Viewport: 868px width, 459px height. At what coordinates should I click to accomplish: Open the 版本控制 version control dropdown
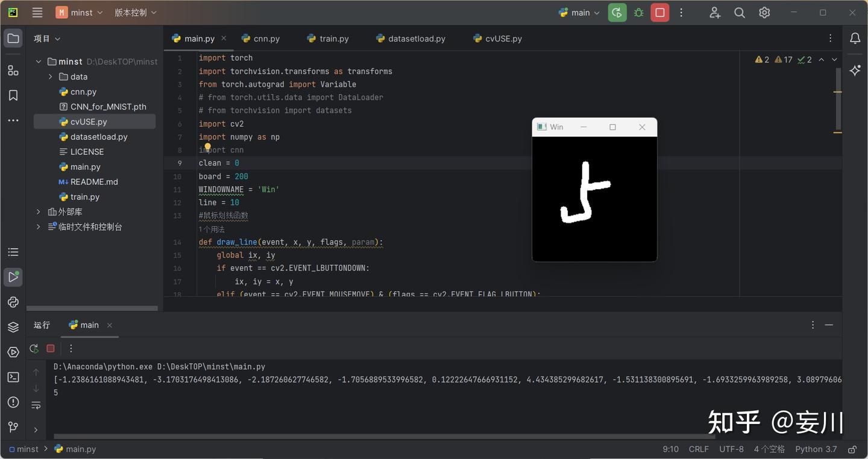click(136, 13)
